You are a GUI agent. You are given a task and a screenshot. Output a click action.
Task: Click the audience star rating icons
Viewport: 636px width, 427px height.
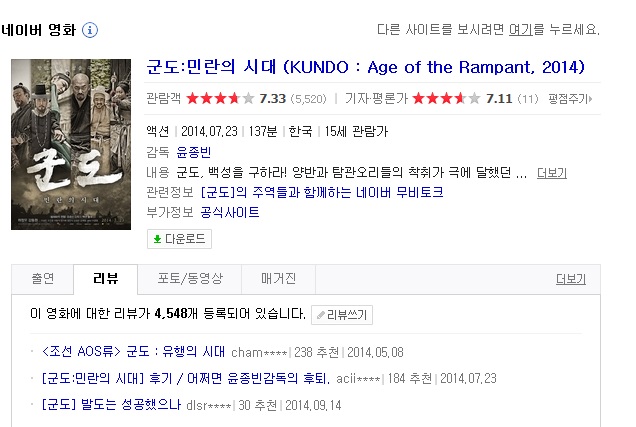click(220, 99)
